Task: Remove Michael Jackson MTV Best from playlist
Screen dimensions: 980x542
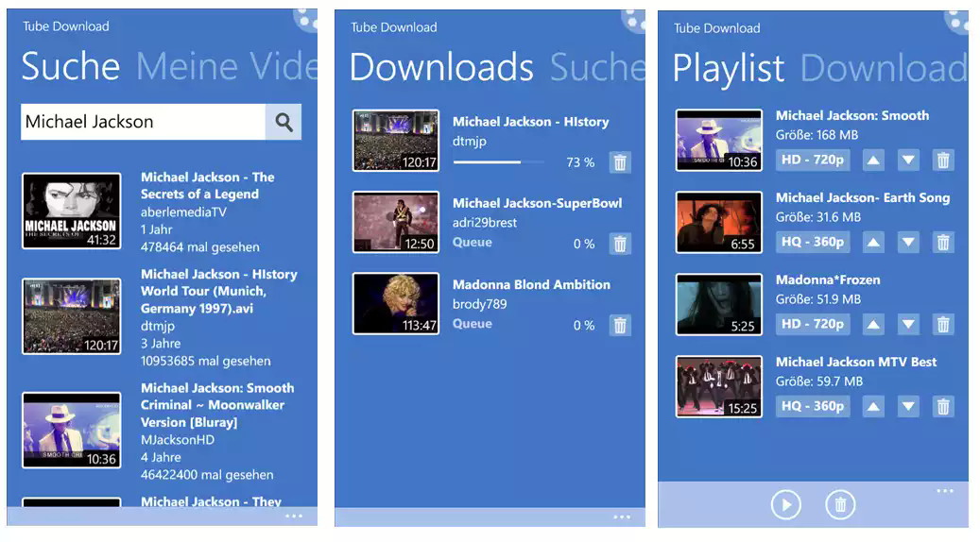Action: (943, 406)
